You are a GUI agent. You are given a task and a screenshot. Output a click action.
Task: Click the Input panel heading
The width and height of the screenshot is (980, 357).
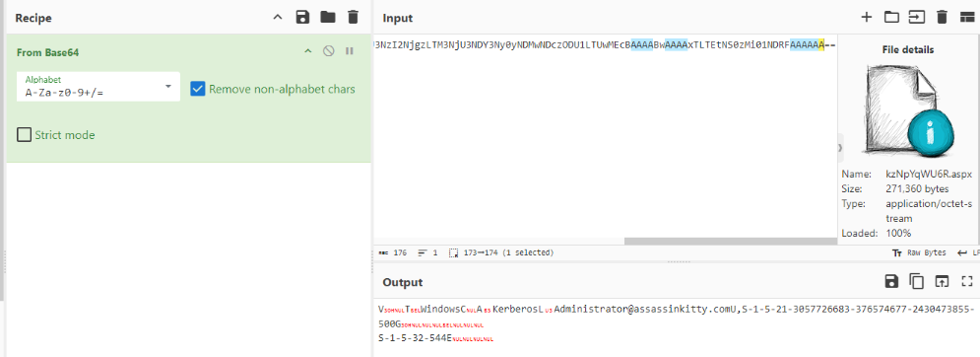tap(398, 18)
